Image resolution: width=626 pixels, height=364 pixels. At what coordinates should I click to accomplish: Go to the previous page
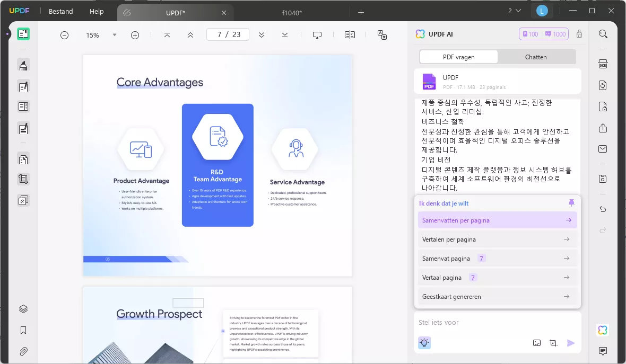(x=190, y=35)
